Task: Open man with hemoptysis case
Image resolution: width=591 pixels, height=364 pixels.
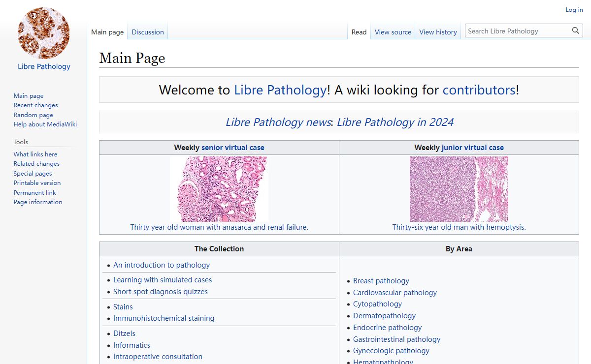Action: pos(459,227)
